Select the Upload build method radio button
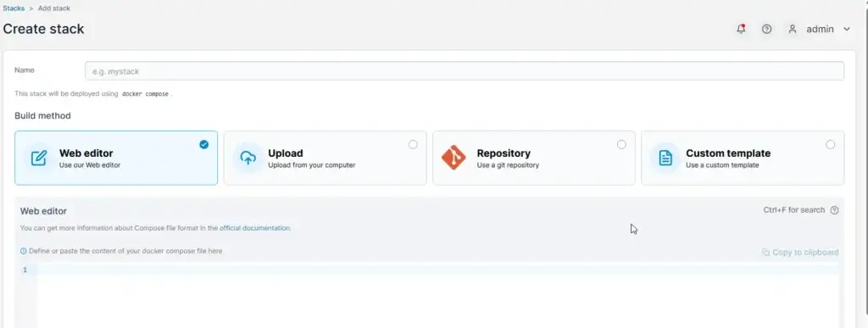The width and height of the screenshot is (868, 328). click(x=413, y=144)
